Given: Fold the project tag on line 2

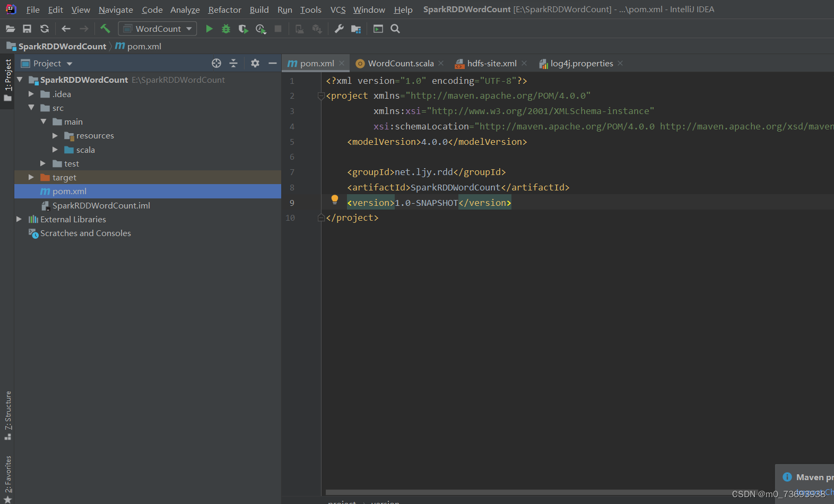Looking at the screenshot, I should pyautogui.click(x=321, y=96).
